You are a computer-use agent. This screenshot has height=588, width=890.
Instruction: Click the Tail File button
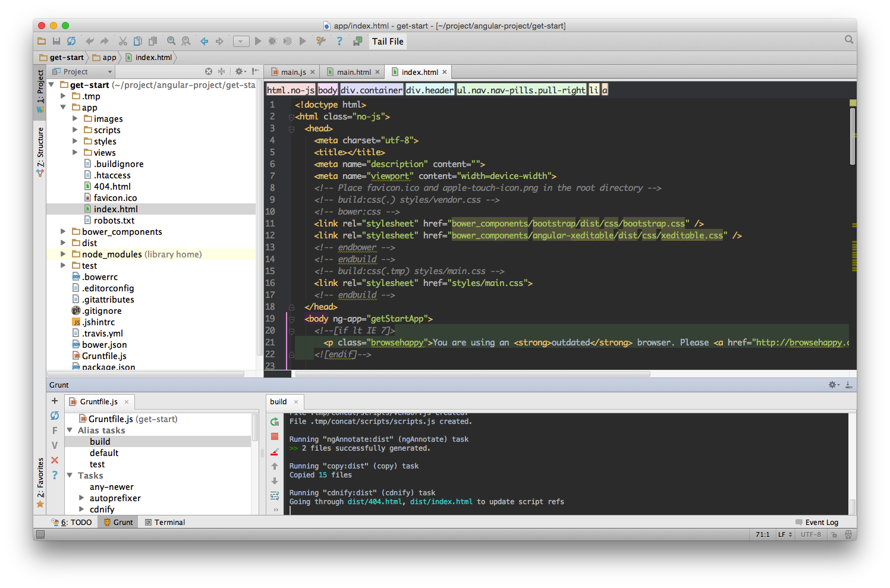(388, 42)
